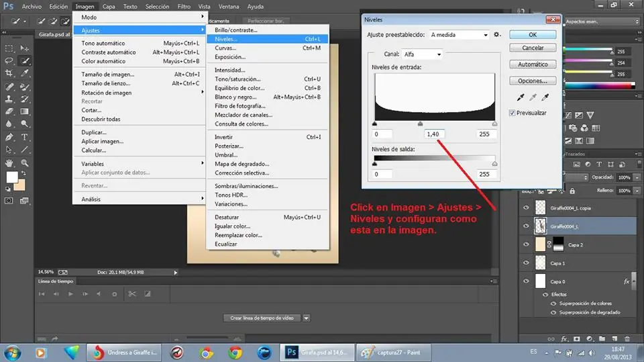Screen dimensions: 644x362
Task: Hide the Giraffe0004_L copia layer
Action: 526,208
